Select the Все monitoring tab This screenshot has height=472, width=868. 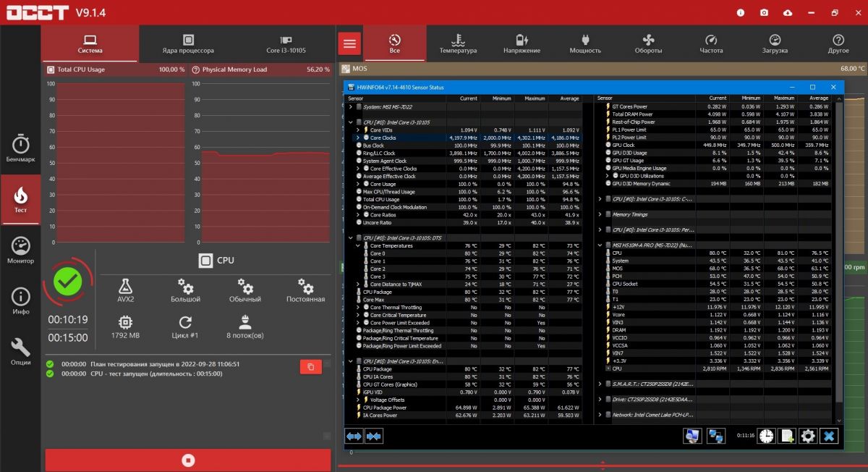394,44
